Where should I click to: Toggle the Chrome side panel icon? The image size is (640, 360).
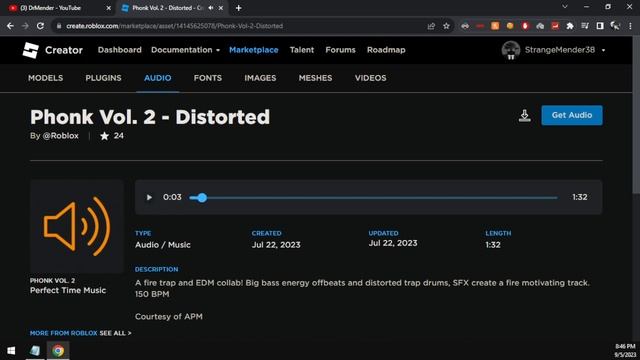600,26
